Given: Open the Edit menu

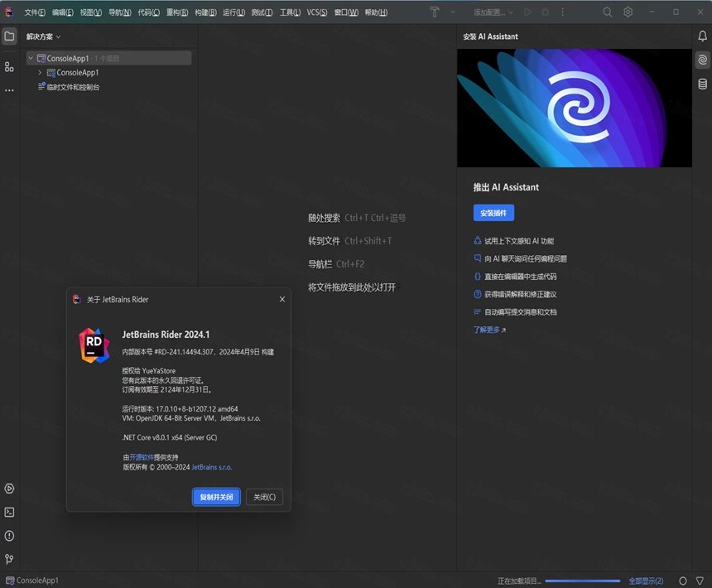Looking at the screenshot, I should pos(63,12).
